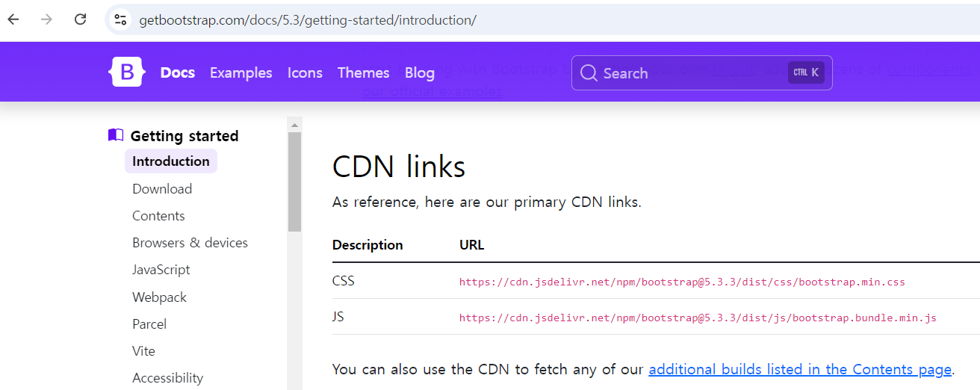Click the Getting started section heading
980x390 pixels.
pos(184,136)
